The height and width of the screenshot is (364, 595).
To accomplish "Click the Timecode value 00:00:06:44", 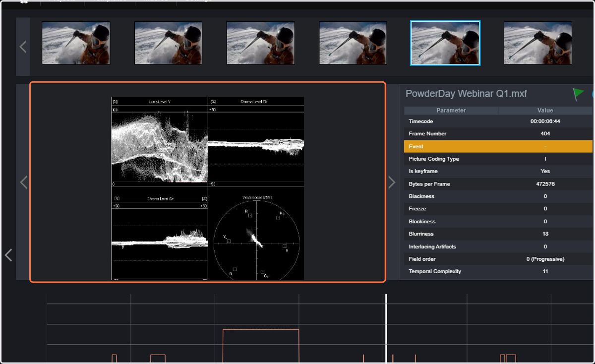I will tap(545, 121).
